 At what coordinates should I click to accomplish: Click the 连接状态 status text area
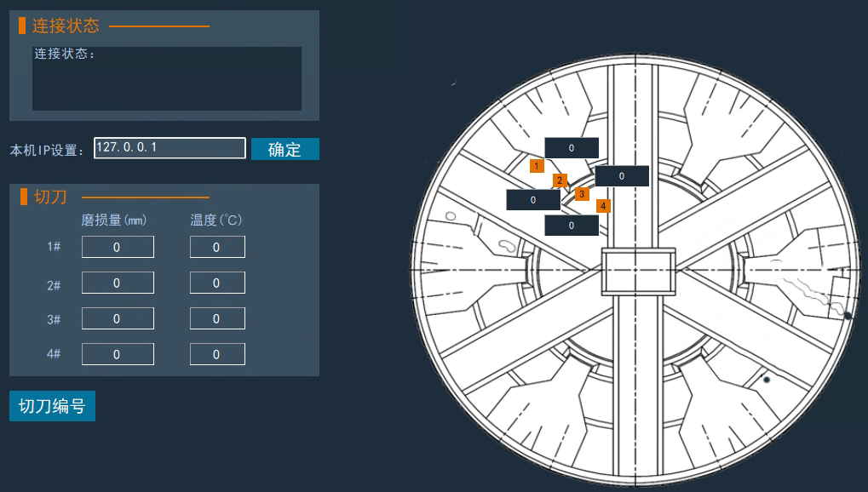click(167, 78)
